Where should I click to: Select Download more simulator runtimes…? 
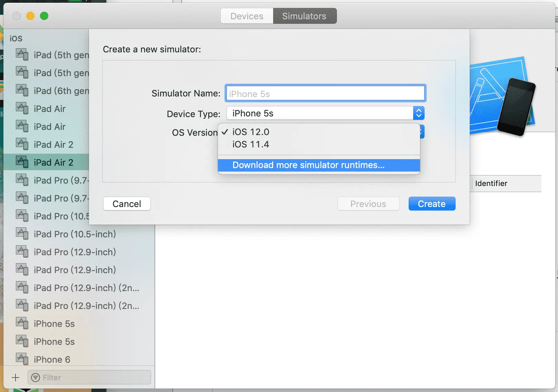(319, 165)
